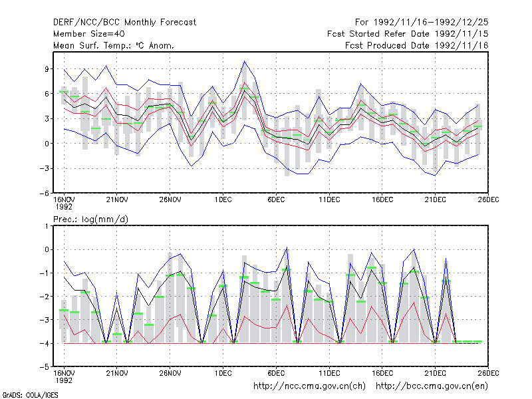The image size is (532, 399).
Task: Open the bcc.cma.gov.cn(en) link
Action: coord(432,386)
